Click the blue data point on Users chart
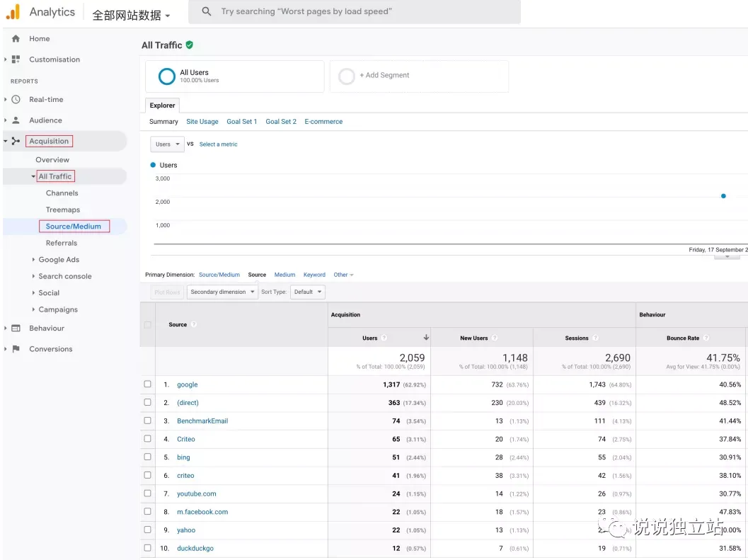Screen dimensions: 748x560 [723, 196]
